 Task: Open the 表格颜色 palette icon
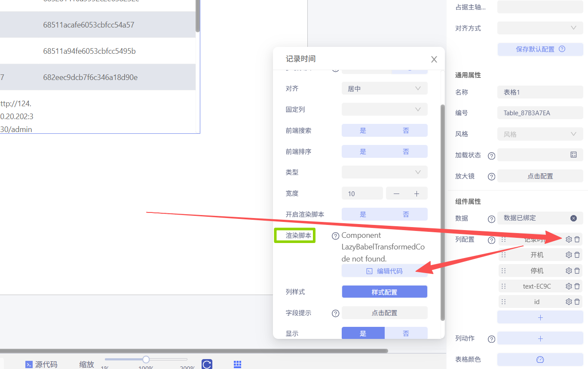(x=540, y=360)
